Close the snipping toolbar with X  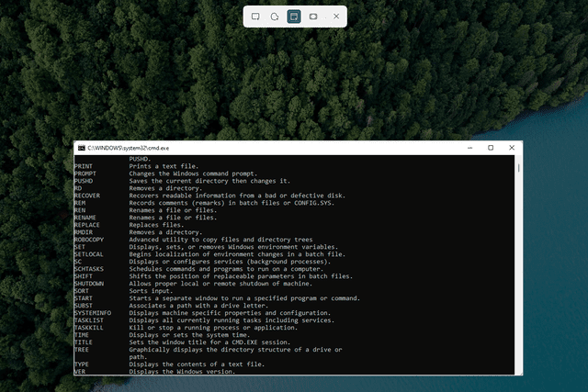[x=336, y=17]
